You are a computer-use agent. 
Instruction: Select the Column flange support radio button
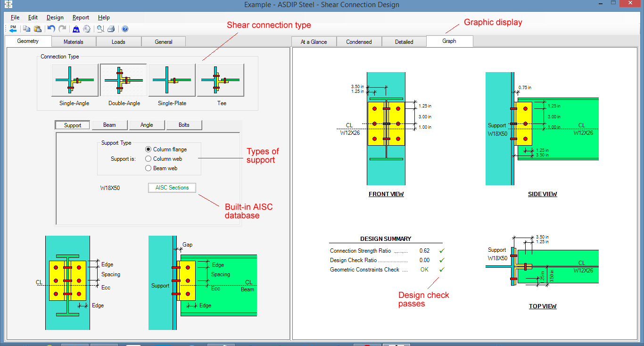(x=149, y=149)
